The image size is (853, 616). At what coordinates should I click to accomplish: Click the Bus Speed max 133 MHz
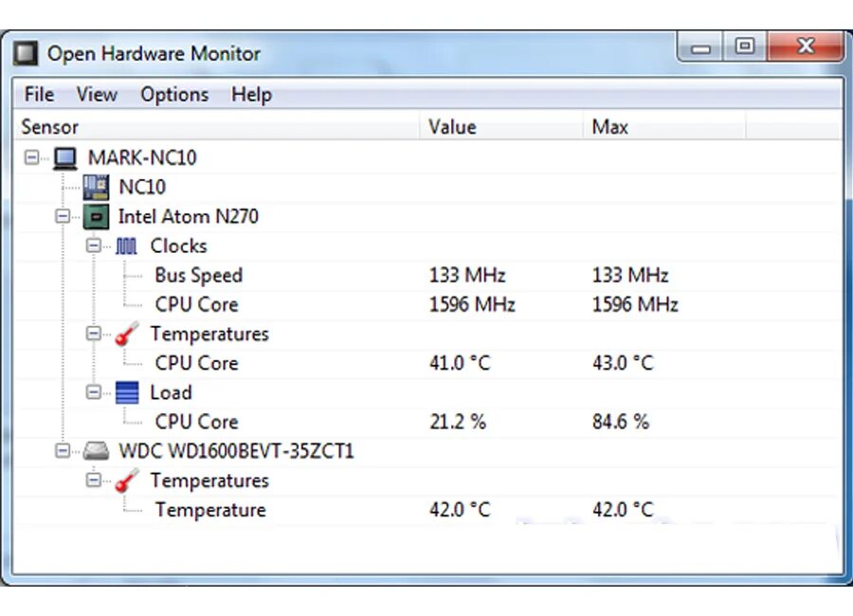(x=630, y=276)
